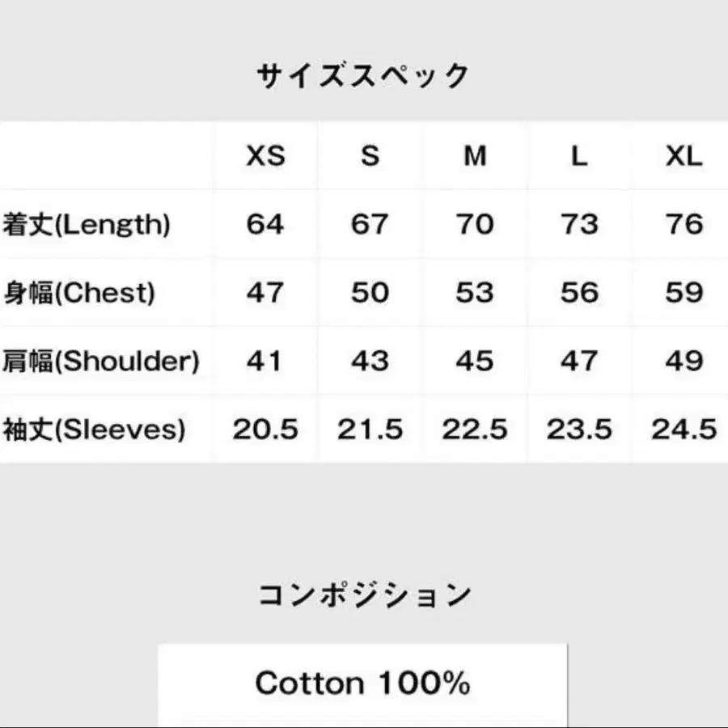Screen dimensions: 728x728
Task: Select the S size column header
Action: pos(370,156)
